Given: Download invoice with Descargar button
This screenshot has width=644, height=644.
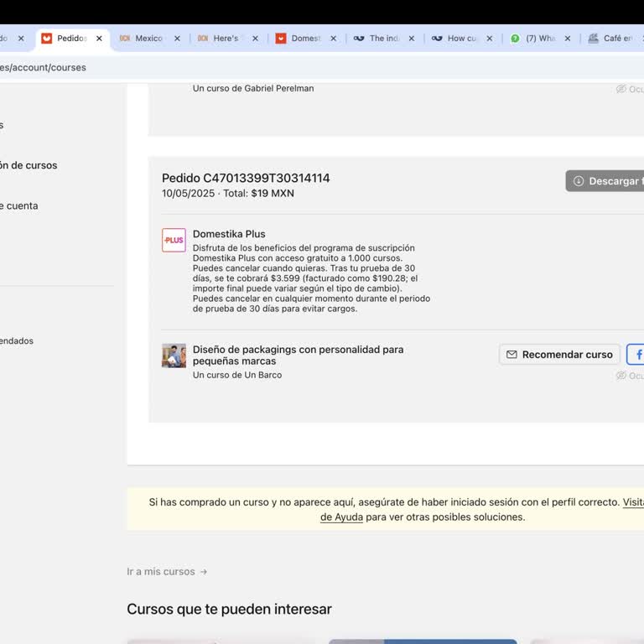Looking at the screenshot, I should (x=605, y=181).
